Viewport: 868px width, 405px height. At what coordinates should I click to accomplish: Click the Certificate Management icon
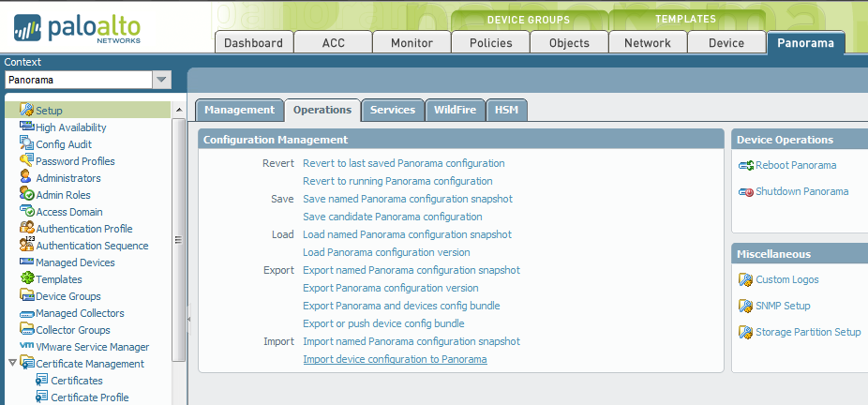pyautogui.click(x=26, y=363)
